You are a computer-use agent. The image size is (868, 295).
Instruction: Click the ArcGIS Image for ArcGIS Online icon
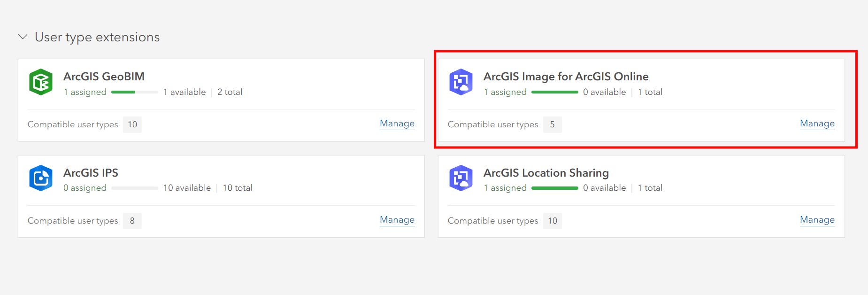(x=461, y=82)
